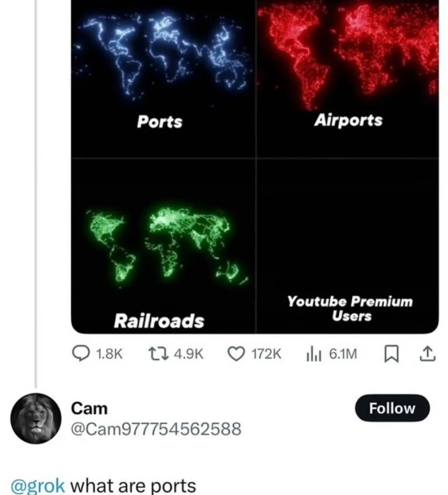Viewport: 448px width, 495px height.
Task: Click the reply speech bubble icon
Action: pos(81,354)
